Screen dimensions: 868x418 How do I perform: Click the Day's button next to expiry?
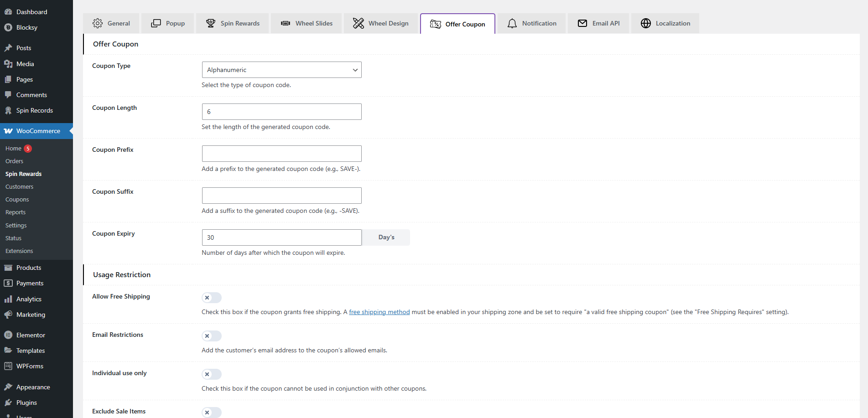click(386, 237)
